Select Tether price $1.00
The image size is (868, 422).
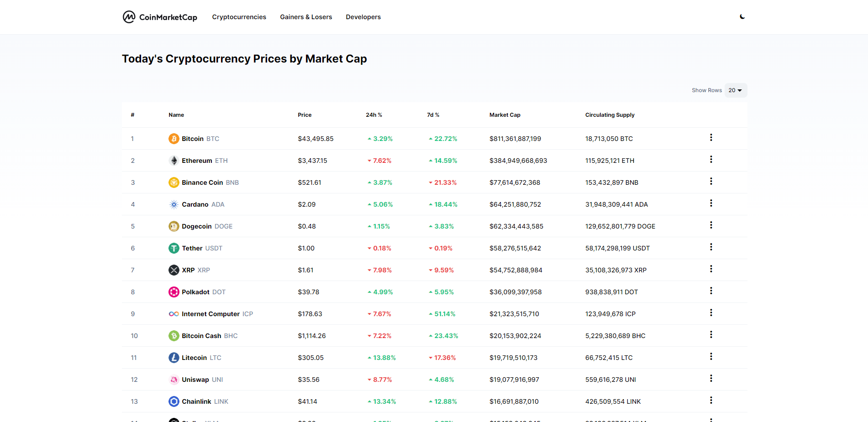point(306,248)
